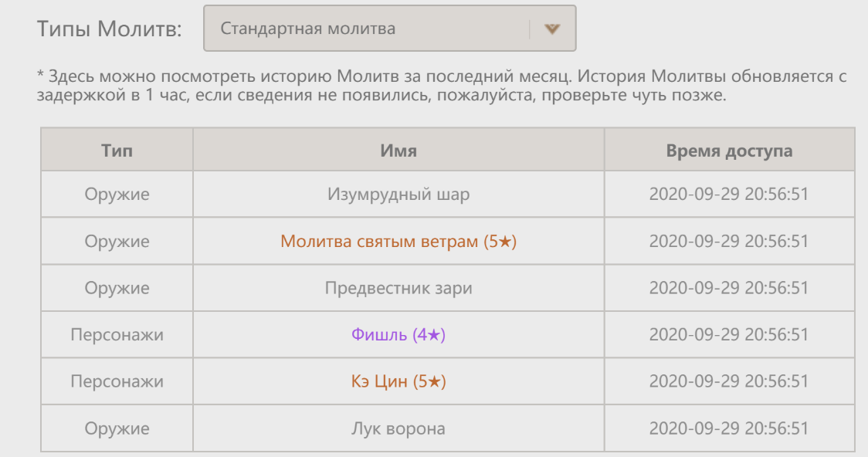Select 'Молитва святым ветрам (5★)' entry

[x=398, y=242]
